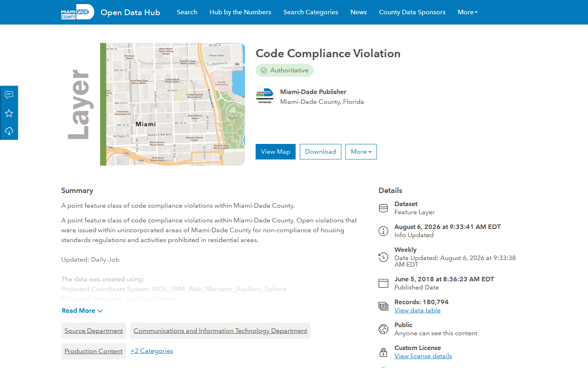The height and width of the screenshot is (368, 588).
Task: Click the View Map button
Action: [276, 152]
